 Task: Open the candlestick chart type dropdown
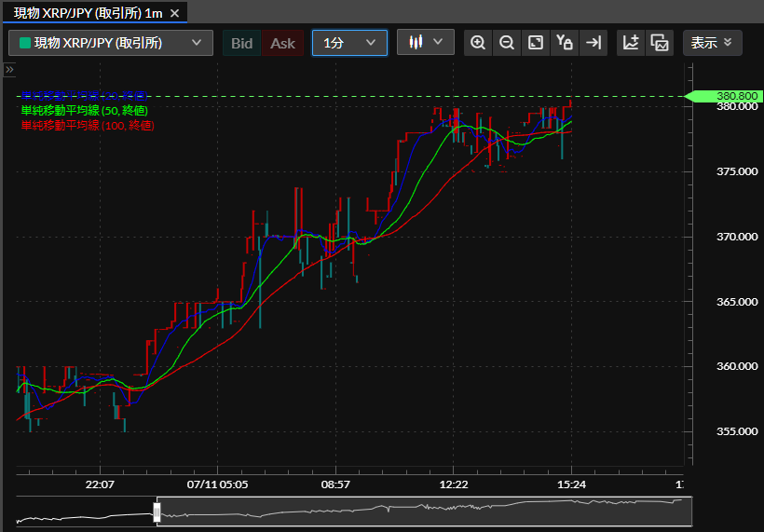426,42
